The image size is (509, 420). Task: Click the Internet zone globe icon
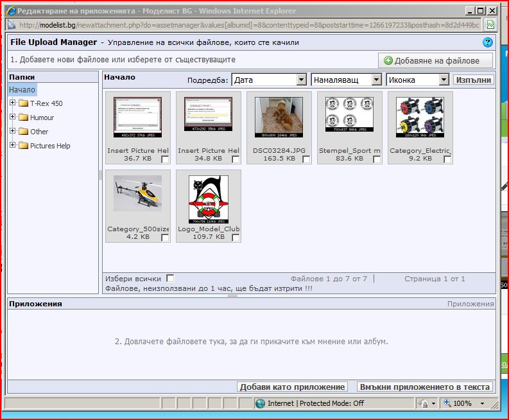(260, 403)
